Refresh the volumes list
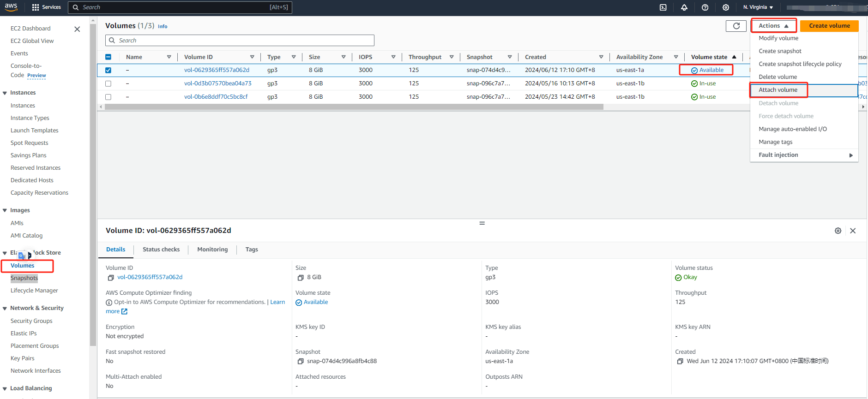868x399 pixels. (x=736, y=26)
